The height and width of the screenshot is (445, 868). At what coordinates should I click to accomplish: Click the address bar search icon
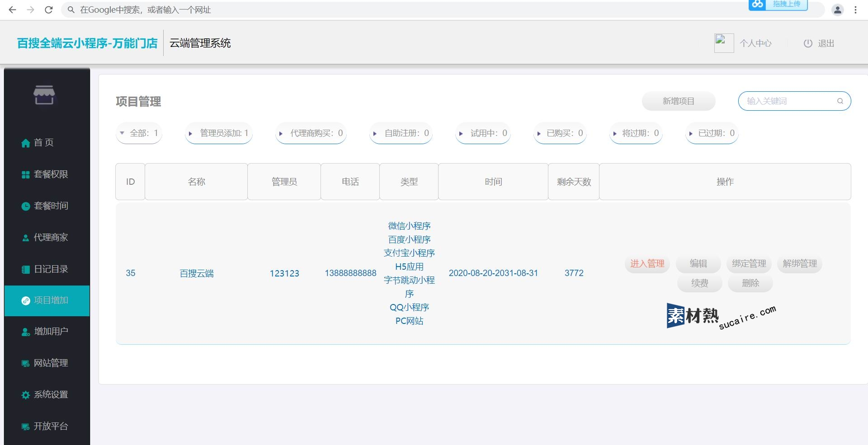pos(71,9)
